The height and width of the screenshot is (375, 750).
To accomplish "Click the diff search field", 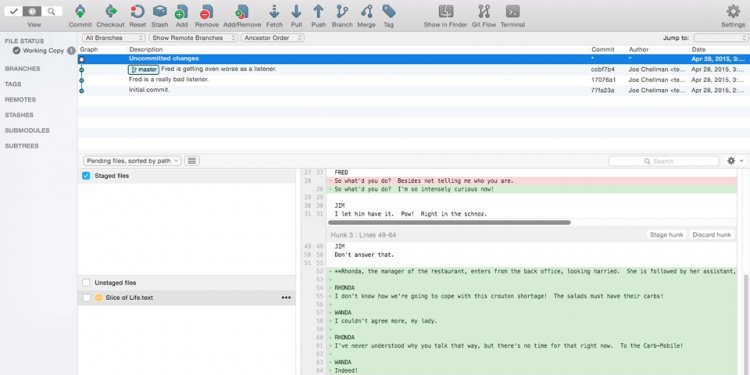I will [663, 161].
